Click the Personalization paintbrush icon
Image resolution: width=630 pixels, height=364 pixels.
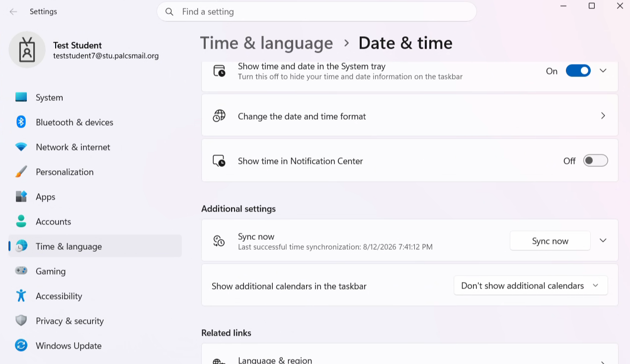pos(21,172)
